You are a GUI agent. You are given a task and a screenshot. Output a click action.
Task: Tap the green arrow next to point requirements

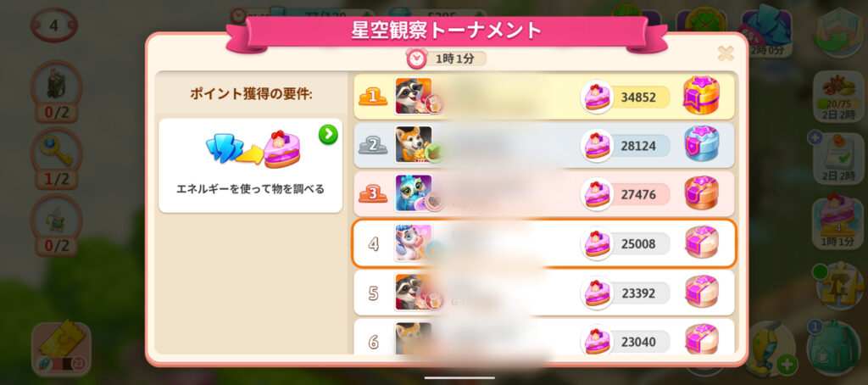click(328, 134)
